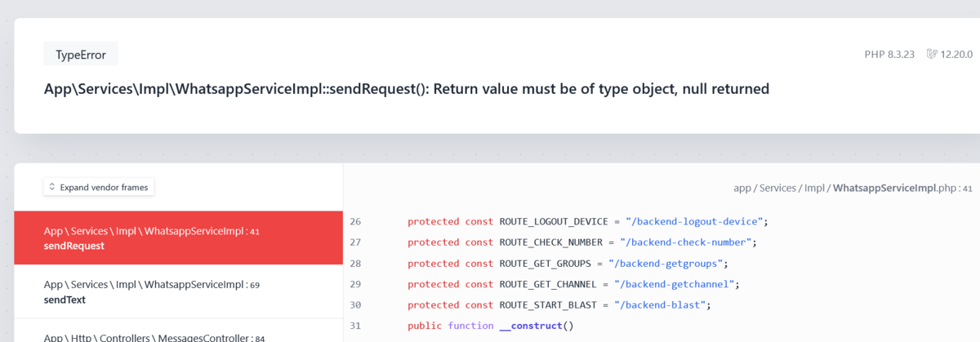The width and height of the screenshot is (980, 342).
Task: Click code line 31 __construct function
Action: [491, 326]
